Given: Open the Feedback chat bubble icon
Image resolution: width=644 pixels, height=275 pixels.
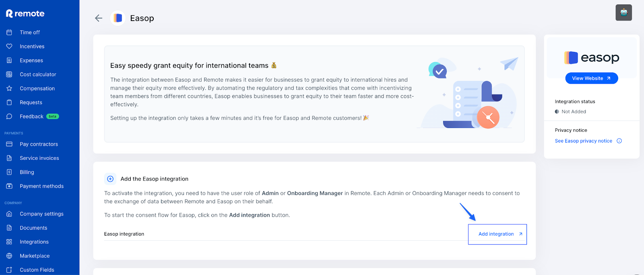Looking at the screenshot, I should click(x=10, y=116).
